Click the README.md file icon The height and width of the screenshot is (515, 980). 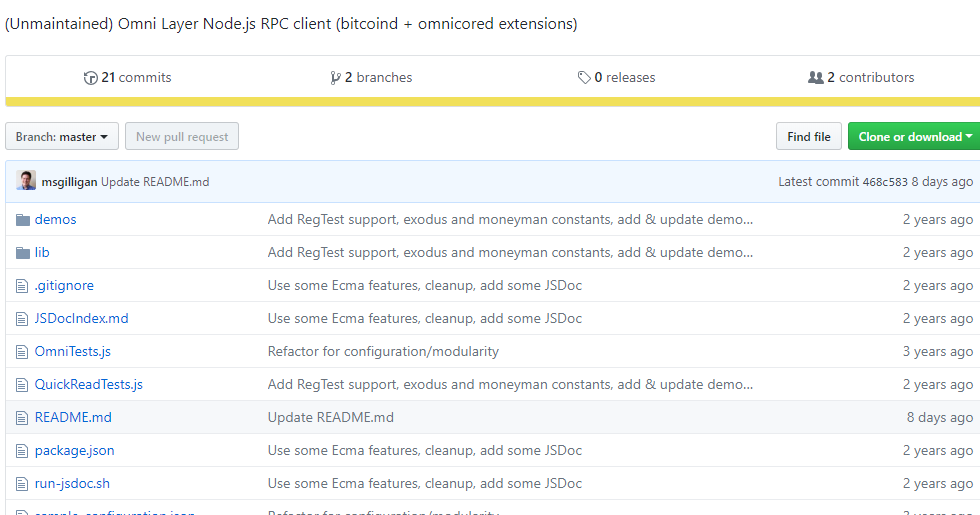[22, 418]
